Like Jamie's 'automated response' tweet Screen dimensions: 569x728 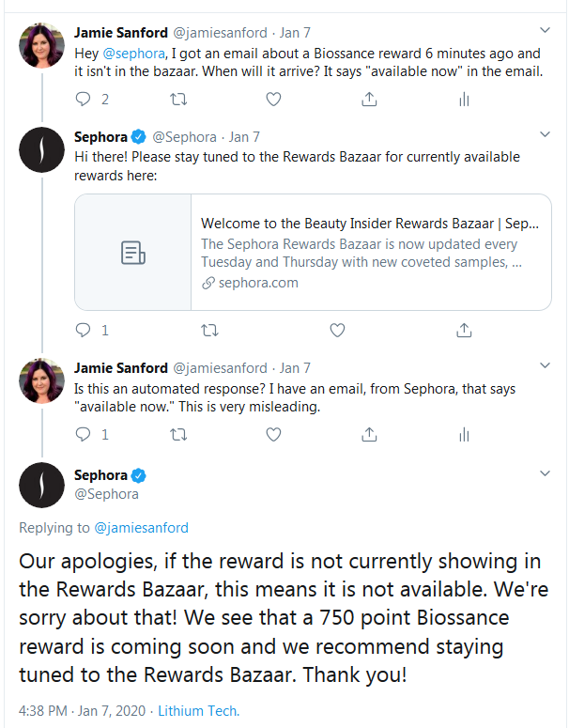pos(273,435)
